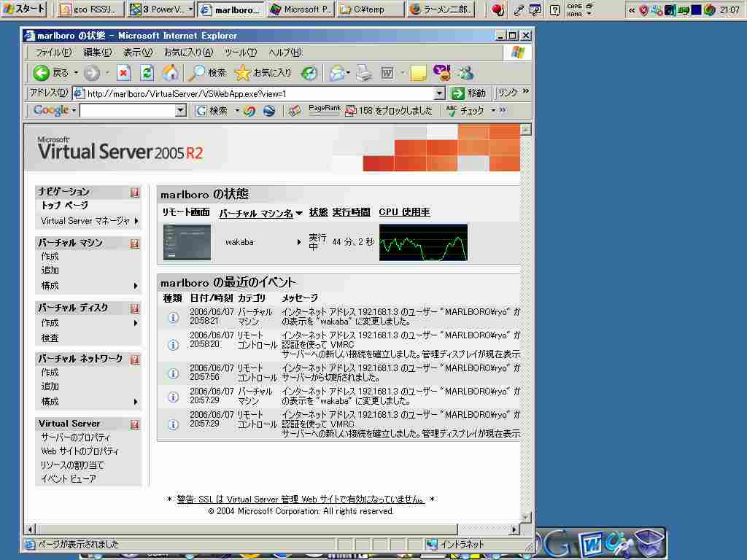
Task: Click the Word W icon in desktop dock
Action: point(591,544)
